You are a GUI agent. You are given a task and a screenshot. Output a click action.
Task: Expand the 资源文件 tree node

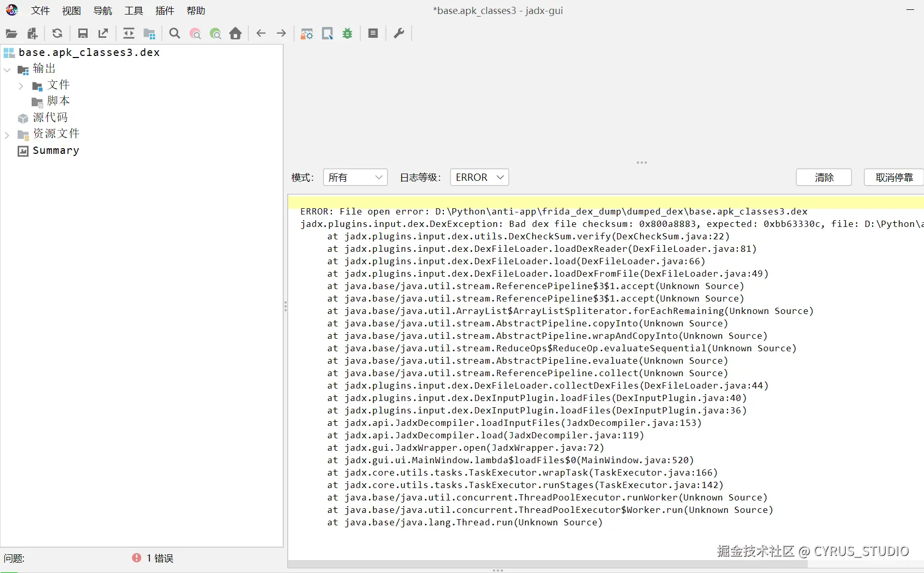coord(7,135)
